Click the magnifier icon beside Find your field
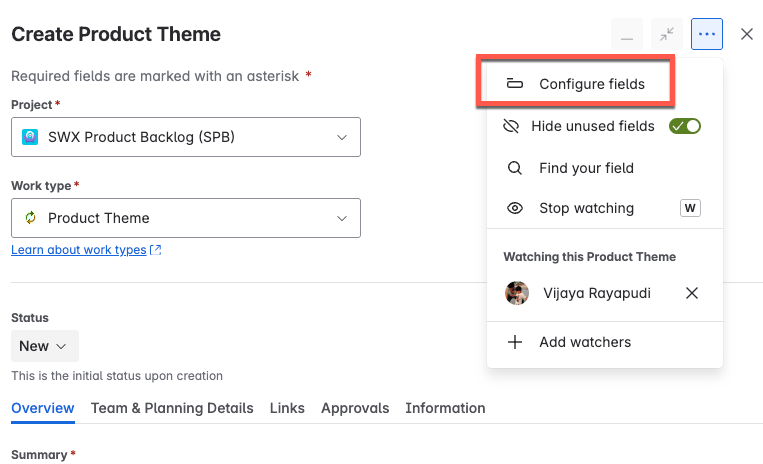 [514, 168]
